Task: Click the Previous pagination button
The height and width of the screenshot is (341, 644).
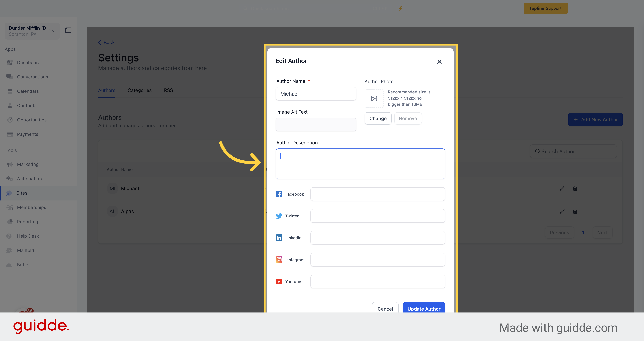Action: pos(559,233)
